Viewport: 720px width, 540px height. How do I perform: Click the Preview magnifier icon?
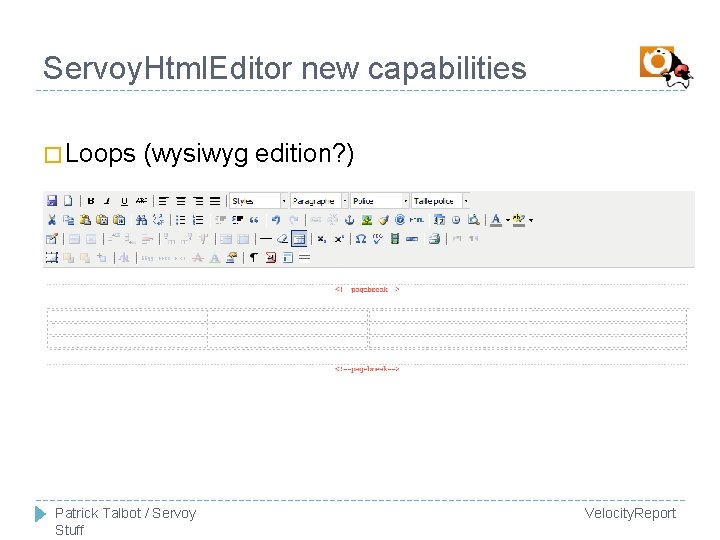(473, 220)
